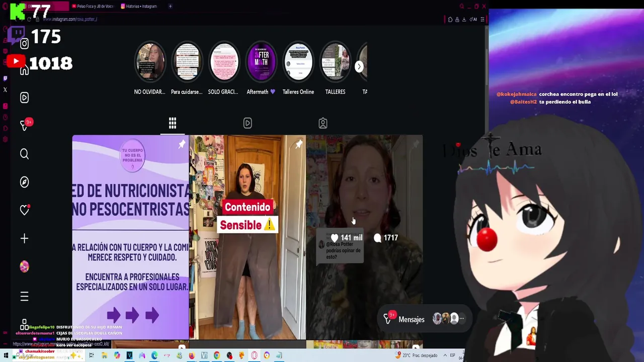644x362 pixels.
Task: Open the browser easy setup menu icon
Action: [482, 19]
